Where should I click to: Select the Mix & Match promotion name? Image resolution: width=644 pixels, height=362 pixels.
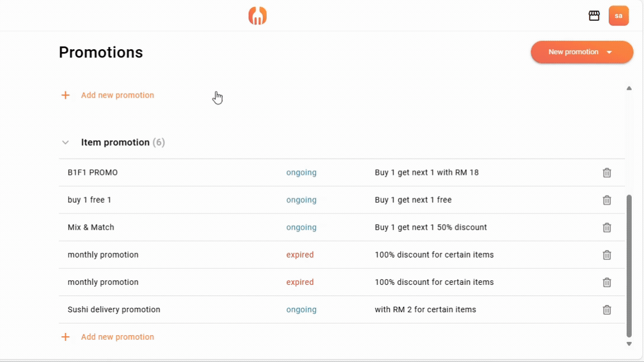coord(91,227)
